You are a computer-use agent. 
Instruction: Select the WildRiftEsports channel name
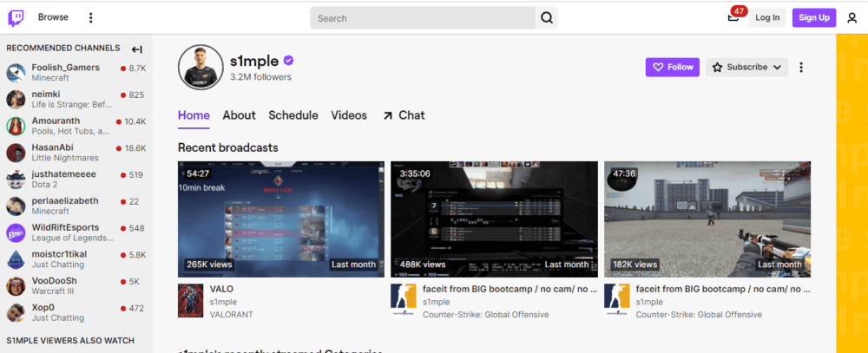[x=65, y=227]
